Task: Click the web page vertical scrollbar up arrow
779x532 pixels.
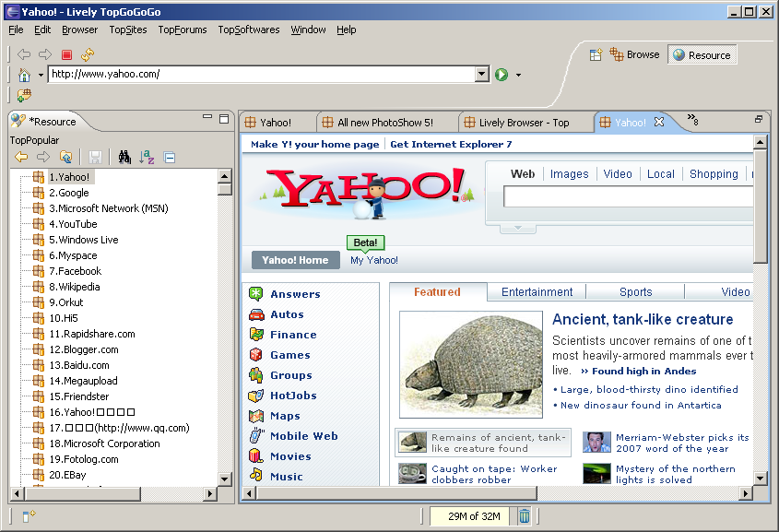Action: point(761,143)
